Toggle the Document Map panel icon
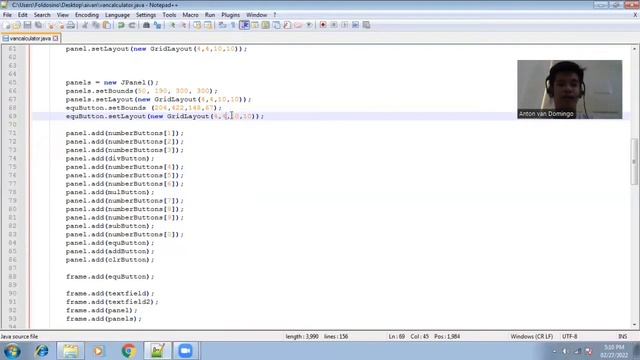 click(x=266, y=25)
